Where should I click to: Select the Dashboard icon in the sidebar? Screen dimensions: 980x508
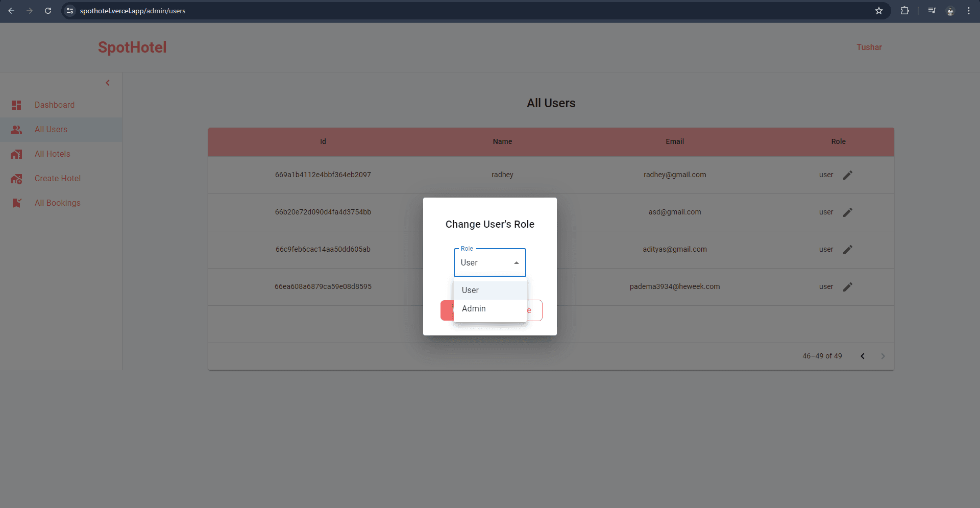click(x=16, y=105)
